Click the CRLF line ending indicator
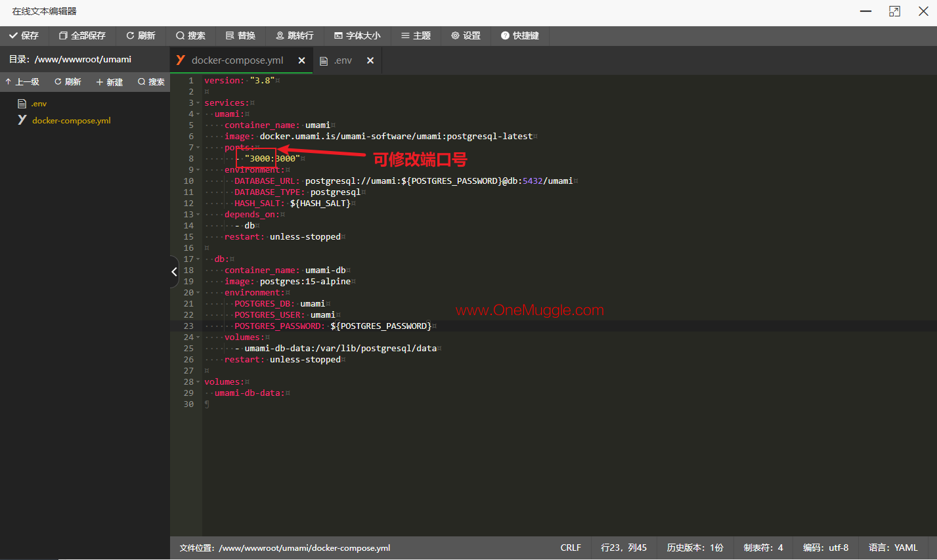937x560 pixels. [x=571, y=548]
